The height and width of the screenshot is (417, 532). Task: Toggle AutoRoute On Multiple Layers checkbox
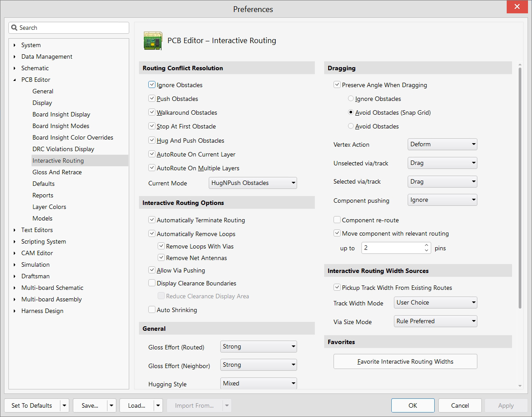[152, 168]
